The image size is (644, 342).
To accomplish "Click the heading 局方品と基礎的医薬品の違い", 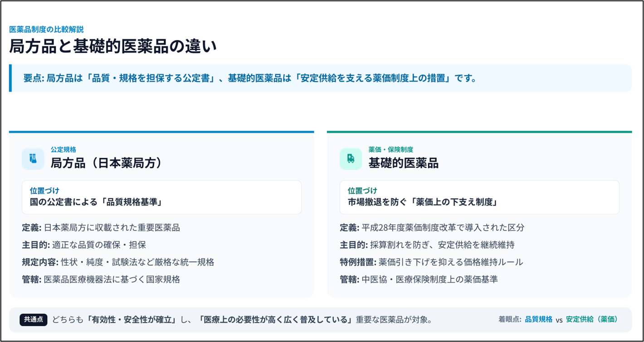I will point(112,47).
